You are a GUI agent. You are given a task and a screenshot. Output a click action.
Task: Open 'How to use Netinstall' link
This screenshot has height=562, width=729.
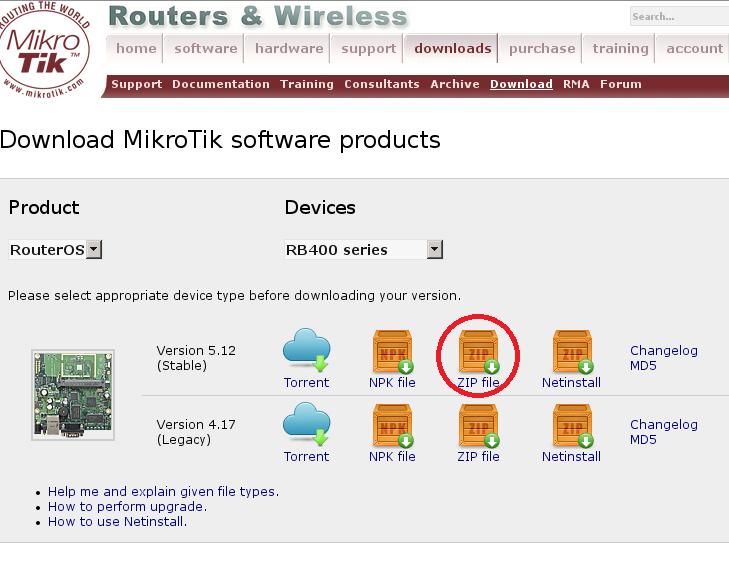point(117,522)
